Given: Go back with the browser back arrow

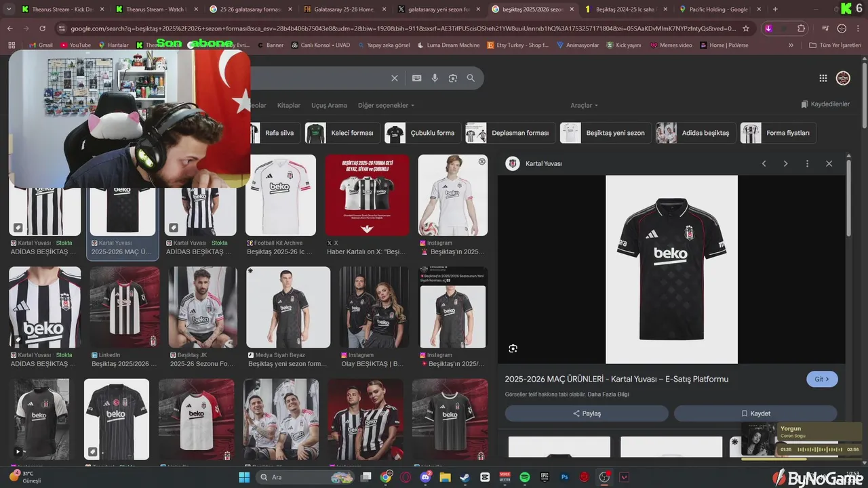Looking at the screenshot, I should (9, 28).
